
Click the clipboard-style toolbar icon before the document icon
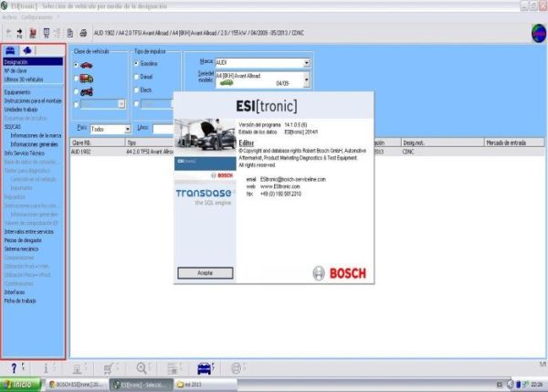[47, 33]
